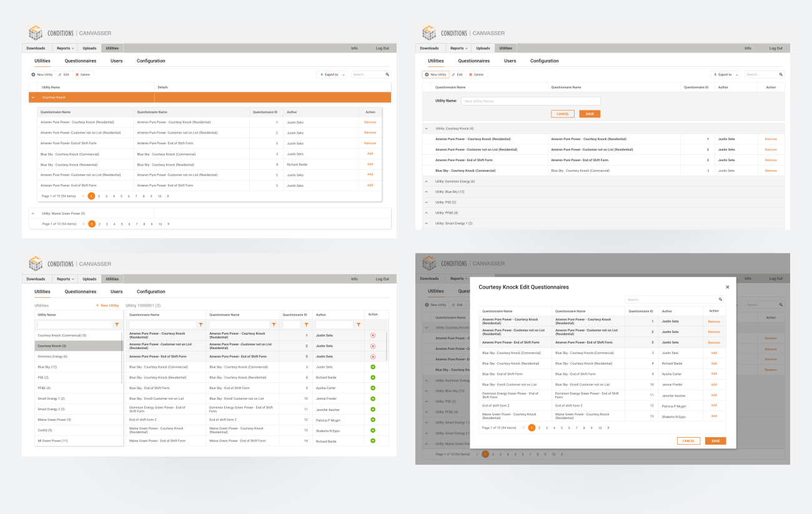
Task: Open Questionnaires tab in panel with orange Courtesy Knock row
Action: pos(81,61)
